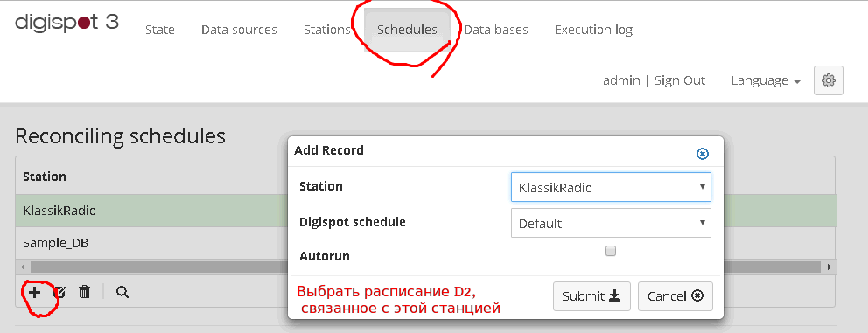This screenshot has width=868, height=333.
Task: Click the plus icon to add a record
Action: 35,292
